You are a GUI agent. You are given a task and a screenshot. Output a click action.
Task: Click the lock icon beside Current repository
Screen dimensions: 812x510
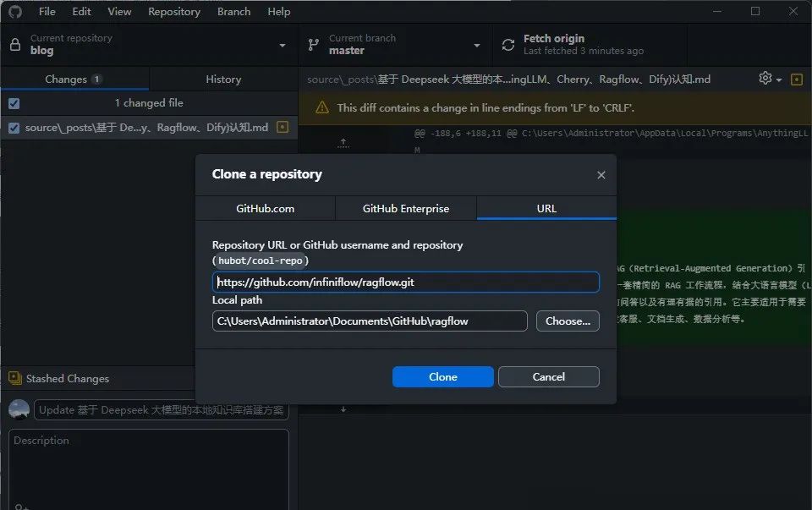click(x=15, y=45)
